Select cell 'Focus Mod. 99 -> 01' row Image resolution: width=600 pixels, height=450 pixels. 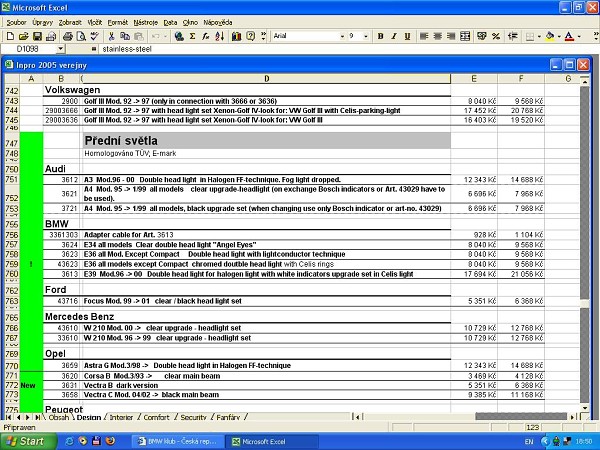[266, 301]
